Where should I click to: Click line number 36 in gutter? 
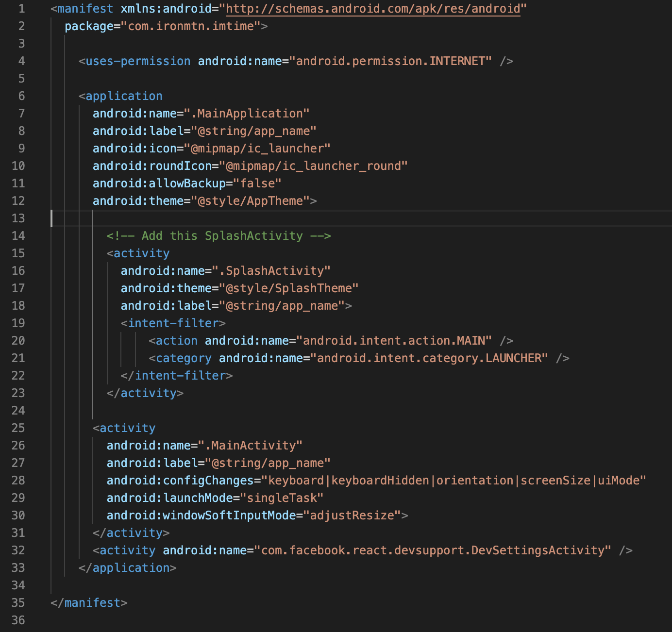click(x=18, y=620)
